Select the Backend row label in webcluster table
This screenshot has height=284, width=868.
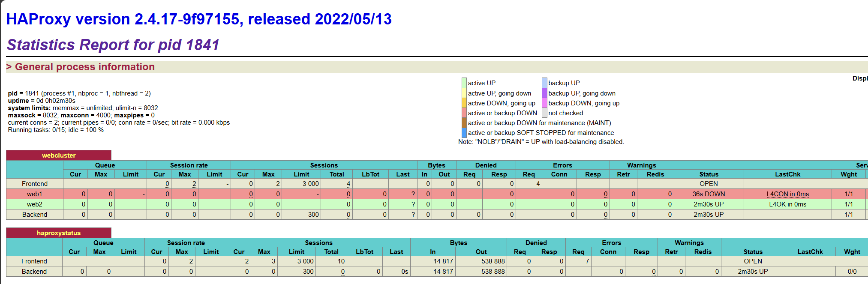(35, 215)
